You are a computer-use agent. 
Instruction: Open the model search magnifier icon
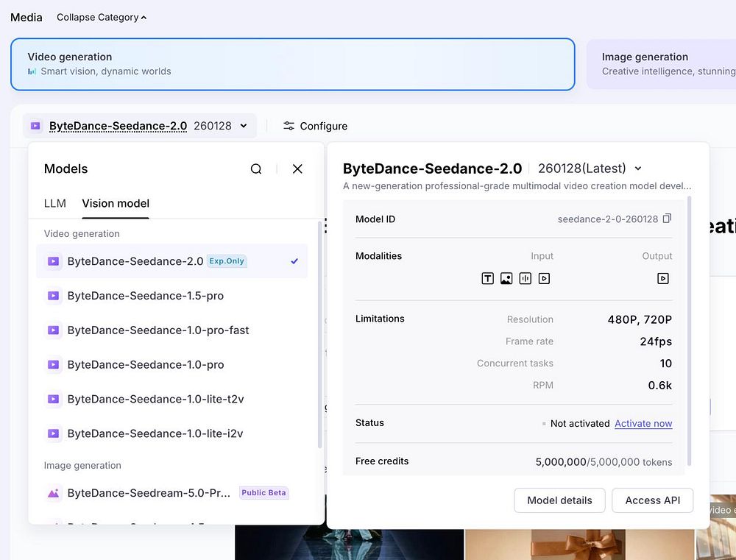256,169
